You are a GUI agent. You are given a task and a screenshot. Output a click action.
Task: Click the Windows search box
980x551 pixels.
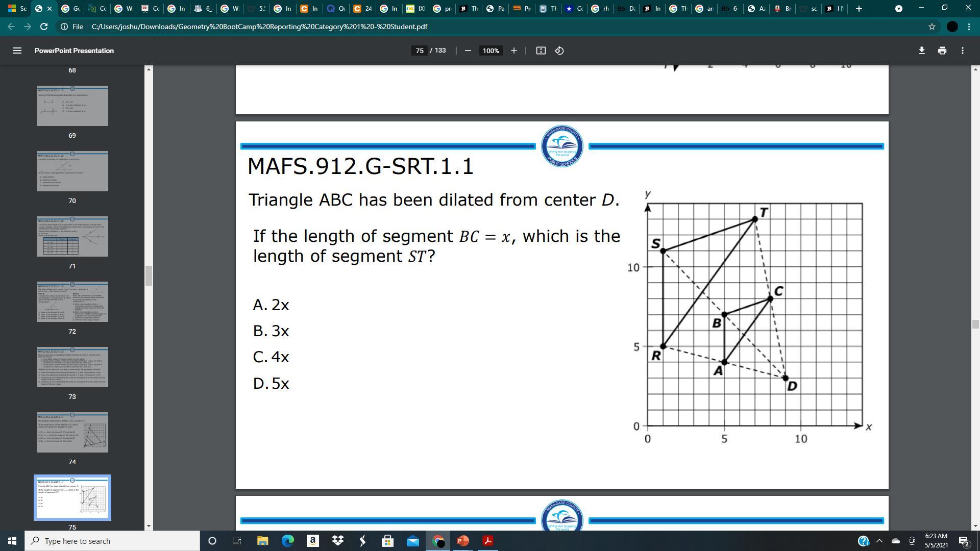click(x=112, y=541)
